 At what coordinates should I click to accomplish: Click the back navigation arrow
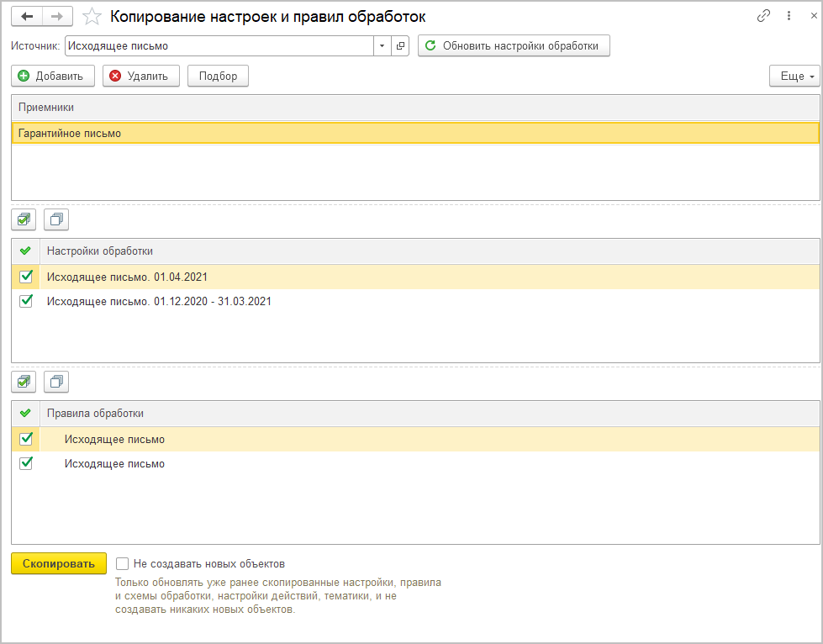27,16
